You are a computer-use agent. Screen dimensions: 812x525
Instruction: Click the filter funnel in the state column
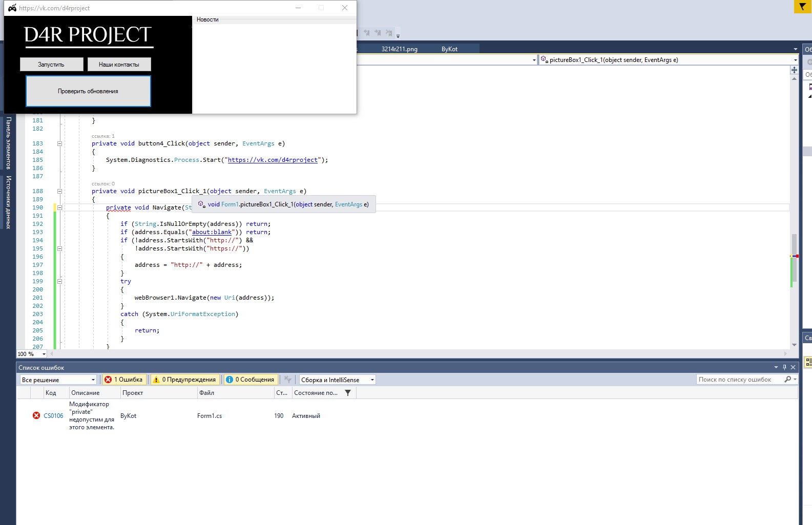(348, 393)
